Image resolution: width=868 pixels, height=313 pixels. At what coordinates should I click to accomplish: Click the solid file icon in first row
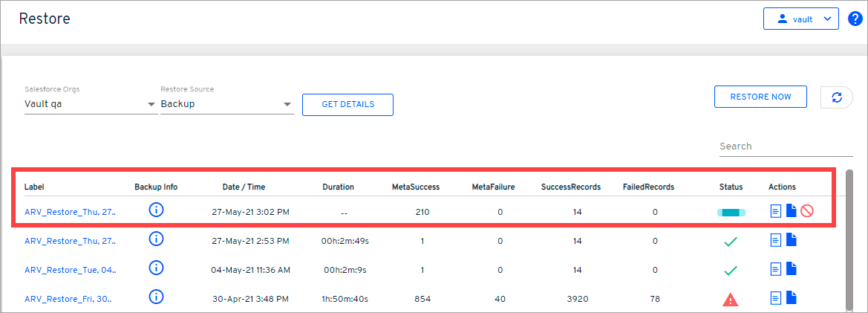point(792,211)
